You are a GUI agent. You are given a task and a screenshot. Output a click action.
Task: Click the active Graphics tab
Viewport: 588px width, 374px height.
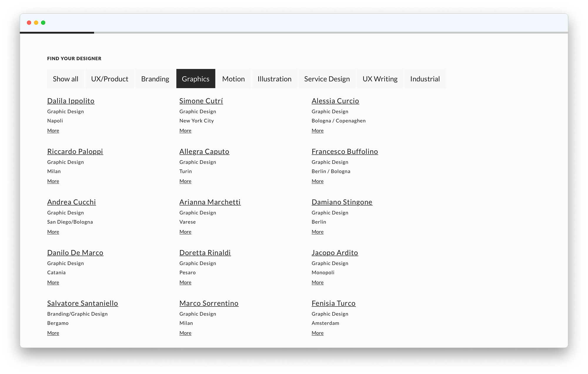click(x=196, y=79)
